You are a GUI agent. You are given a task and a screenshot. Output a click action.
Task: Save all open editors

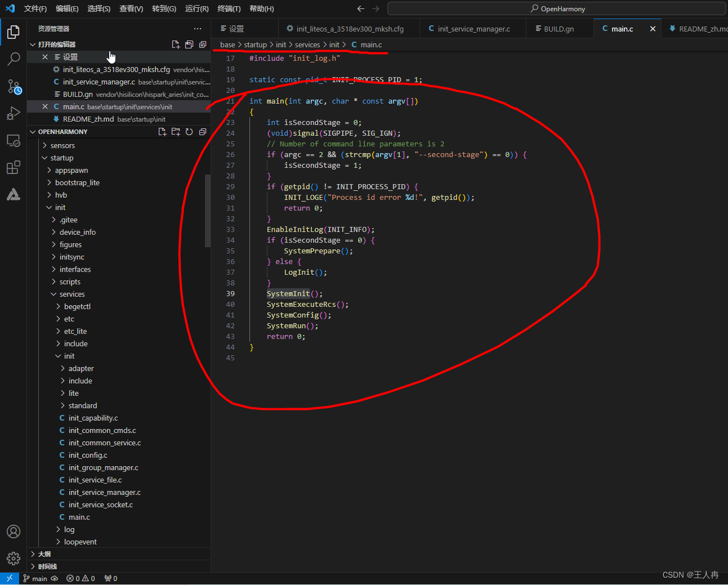189,44
